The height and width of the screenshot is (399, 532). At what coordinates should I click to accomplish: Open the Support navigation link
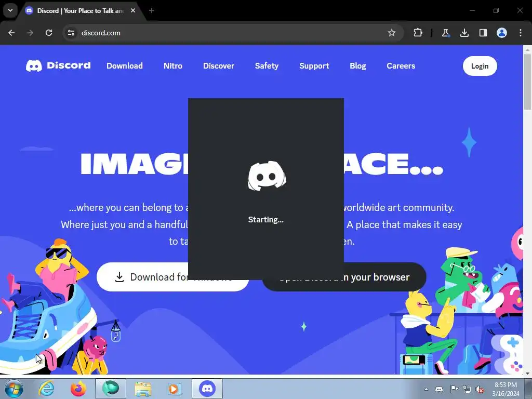tap(314, 66)
